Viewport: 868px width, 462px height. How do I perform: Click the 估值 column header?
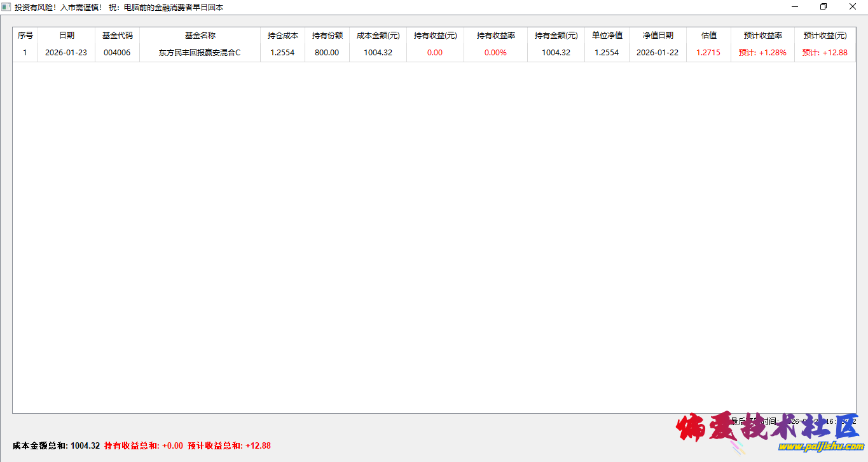(708, 36)
